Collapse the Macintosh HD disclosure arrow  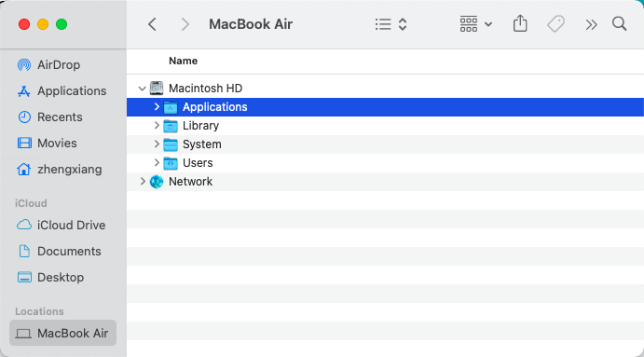[x=142, y=89]
